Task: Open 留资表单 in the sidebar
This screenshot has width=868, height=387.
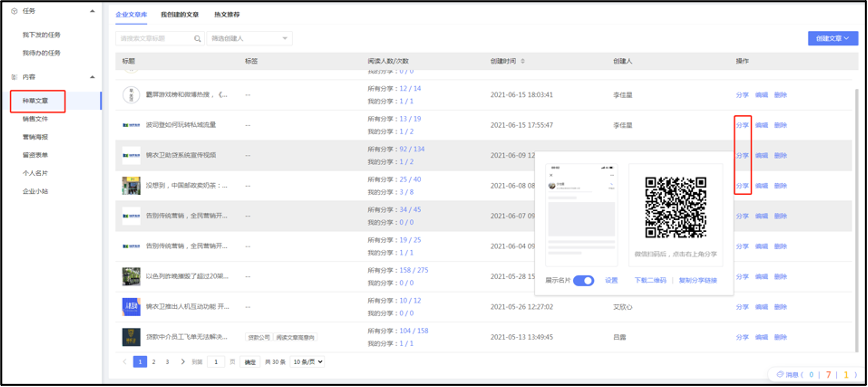Action: [x=35, y=155]
